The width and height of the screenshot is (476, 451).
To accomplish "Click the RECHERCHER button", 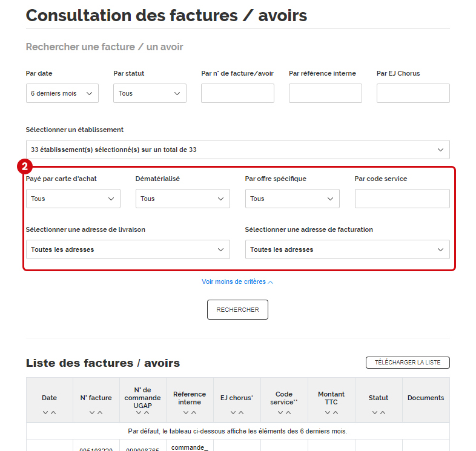I will click(237, 309).
